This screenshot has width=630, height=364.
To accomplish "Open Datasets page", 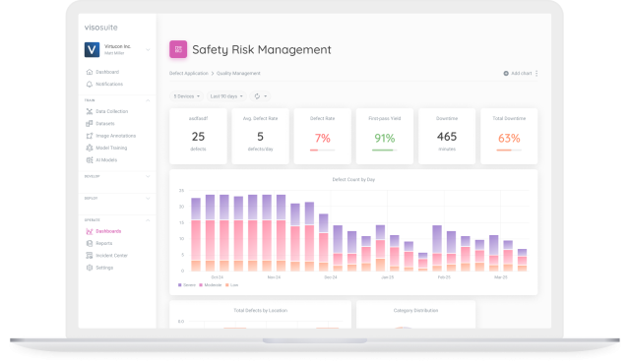I will [105, 124].
